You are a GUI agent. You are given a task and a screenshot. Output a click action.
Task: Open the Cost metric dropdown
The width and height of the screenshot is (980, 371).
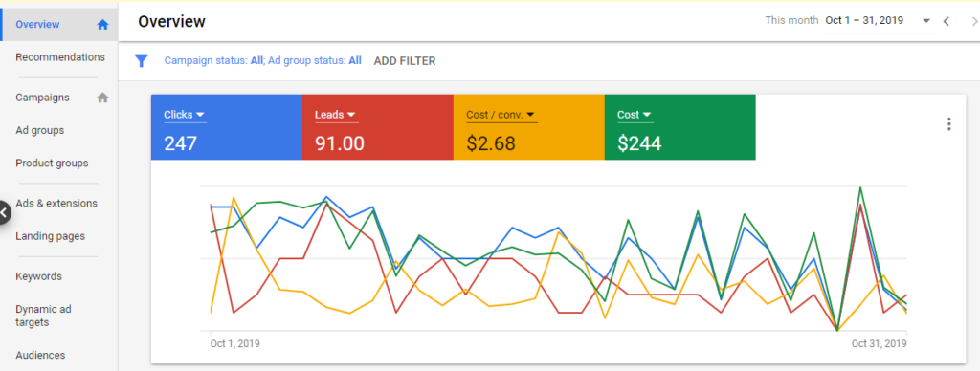tap(635, 115)
